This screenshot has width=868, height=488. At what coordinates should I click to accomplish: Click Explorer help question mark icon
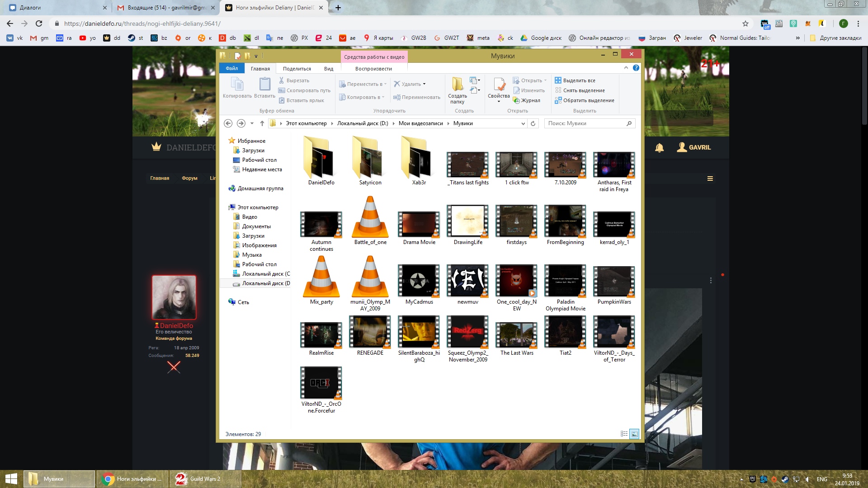[x=636, y=68]
